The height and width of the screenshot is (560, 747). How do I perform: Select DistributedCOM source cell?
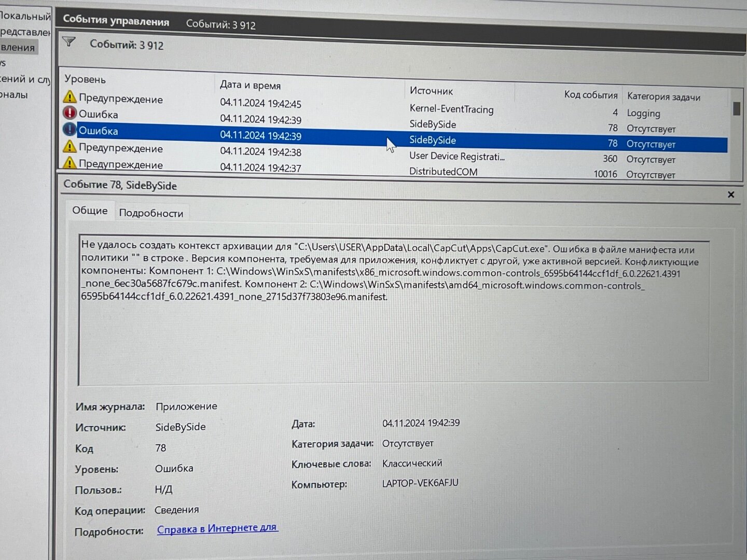click(443, 172)
